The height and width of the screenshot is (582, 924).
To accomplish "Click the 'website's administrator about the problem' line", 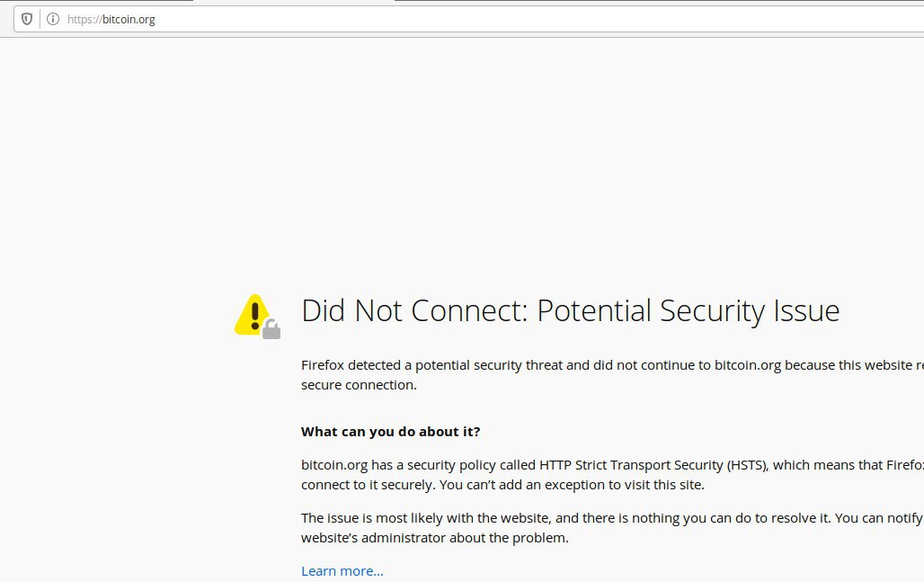I will pyautogui.click(x=435, y=538).
